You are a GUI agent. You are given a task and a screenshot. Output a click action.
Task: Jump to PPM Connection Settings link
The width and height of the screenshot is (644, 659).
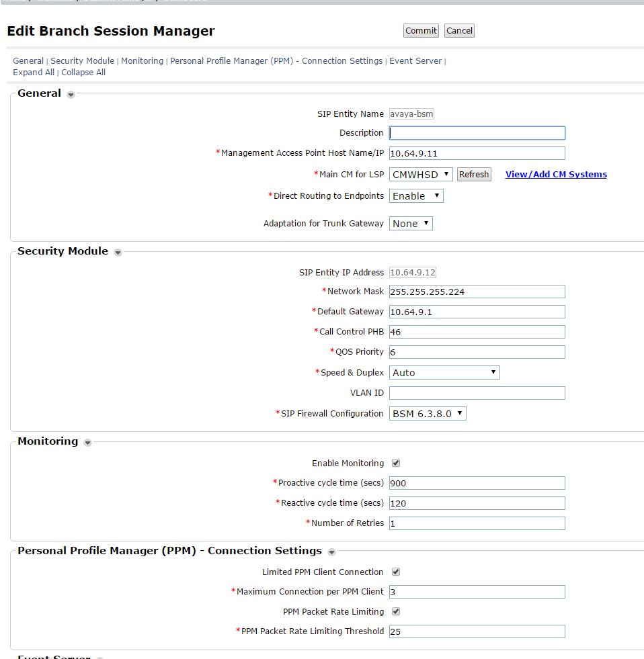276,61
